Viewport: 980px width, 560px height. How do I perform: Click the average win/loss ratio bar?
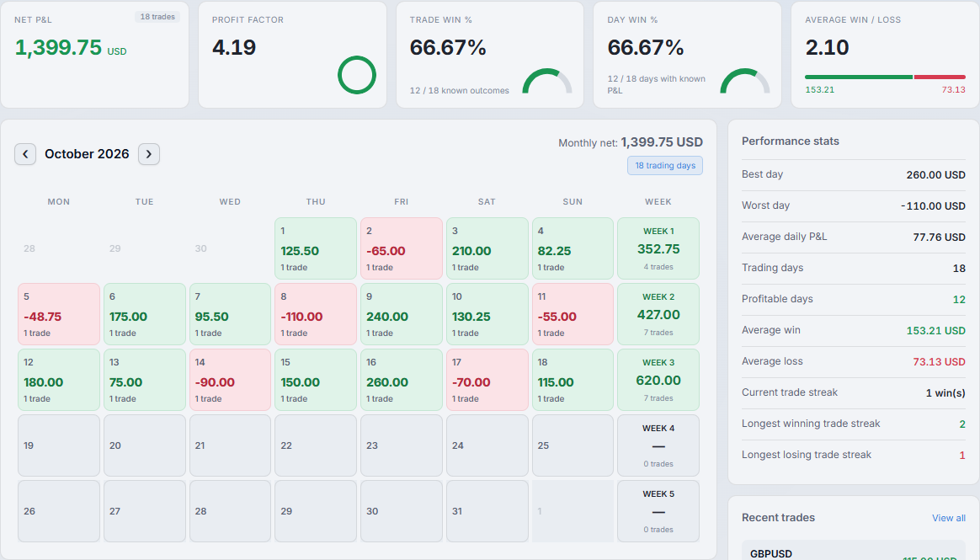tap(885, 77)
